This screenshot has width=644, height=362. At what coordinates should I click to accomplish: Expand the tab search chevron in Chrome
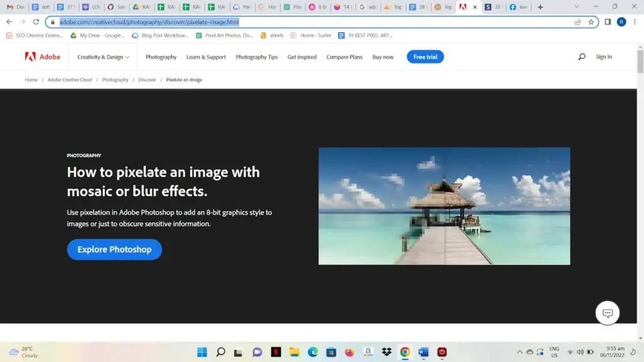point(576,7)
